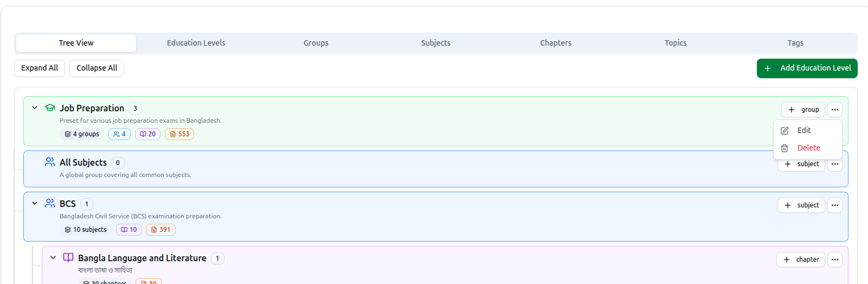Go to the Topics tab
The width and height of the screenshot is (868, 284).
click(676, 43)
